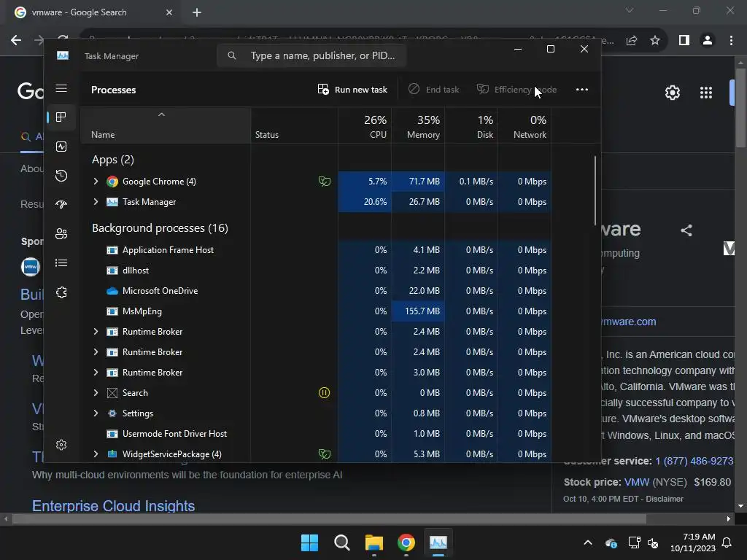This screenshot has height=560, width=747.
Task: Sort processes by CPU column
Action: tap(365, 125)
